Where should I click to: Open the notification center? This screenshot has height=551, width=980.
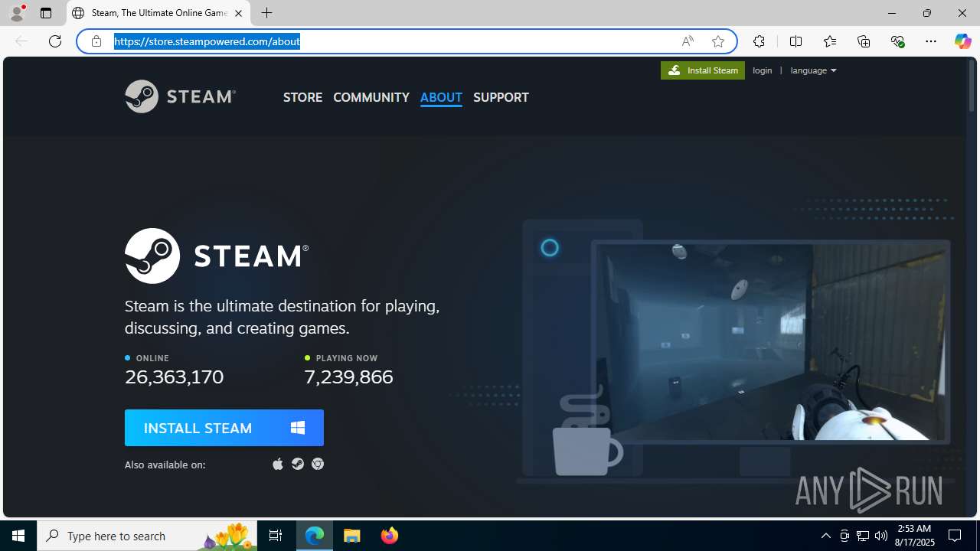[955, 536]
